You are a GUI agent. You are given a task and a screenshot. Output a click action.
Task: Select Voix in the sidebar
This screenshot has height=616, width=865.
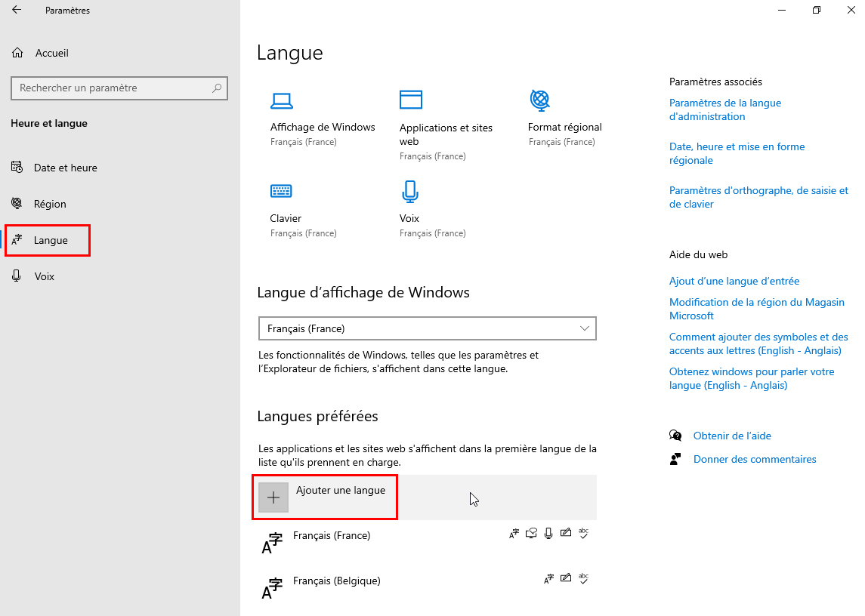click(x=44, y=276)
